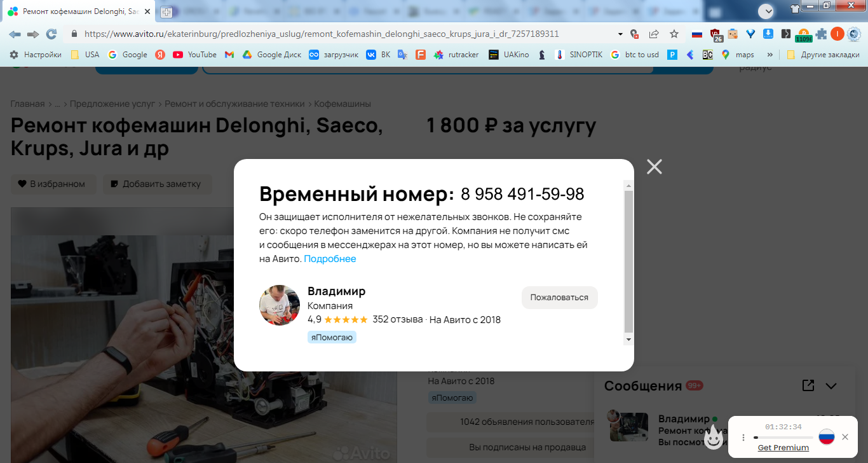Open the uBlock extension with badge 26
This screenshot has height=463, width=868.
[x=715, y=35]
